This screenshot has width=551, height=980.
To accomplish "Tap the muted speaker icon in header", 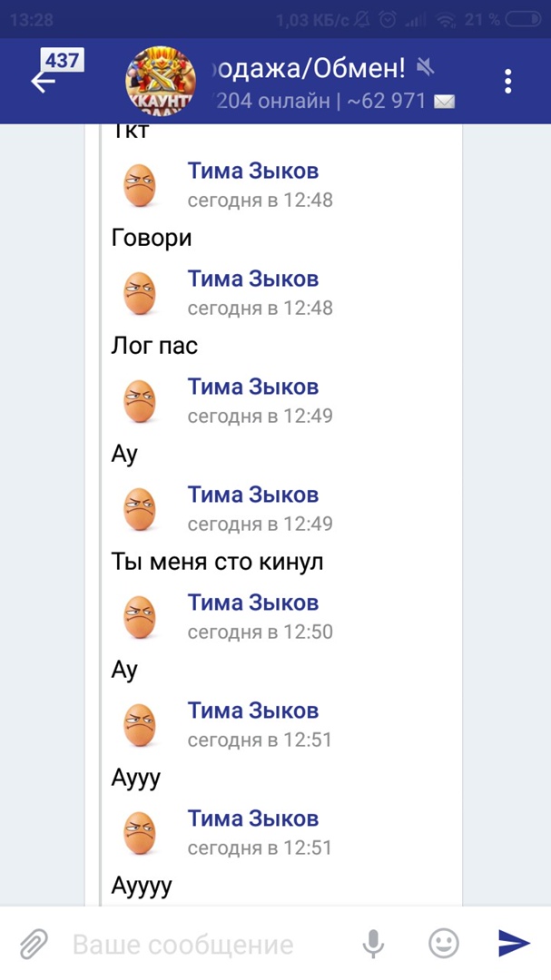I will coord(425,66).
